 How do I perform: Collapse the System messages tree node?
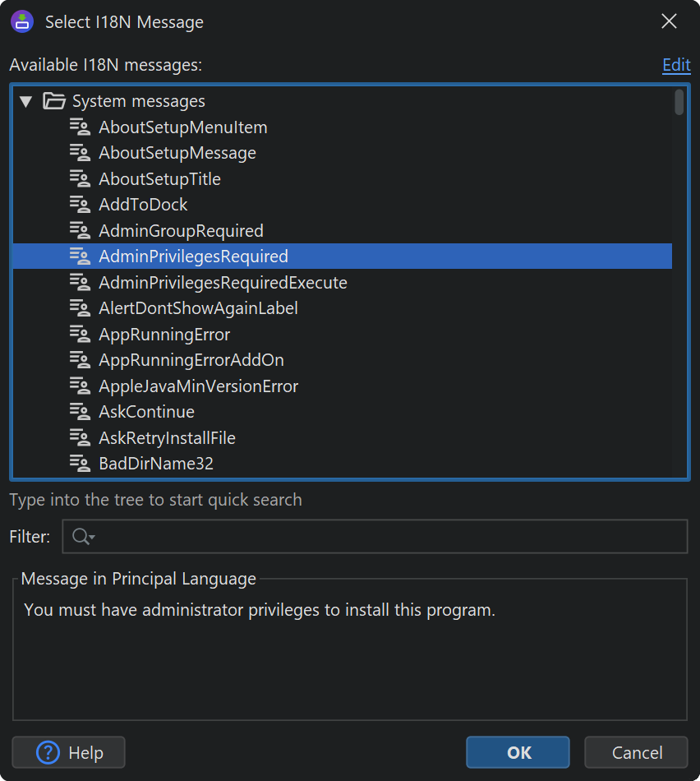[26, 101]
